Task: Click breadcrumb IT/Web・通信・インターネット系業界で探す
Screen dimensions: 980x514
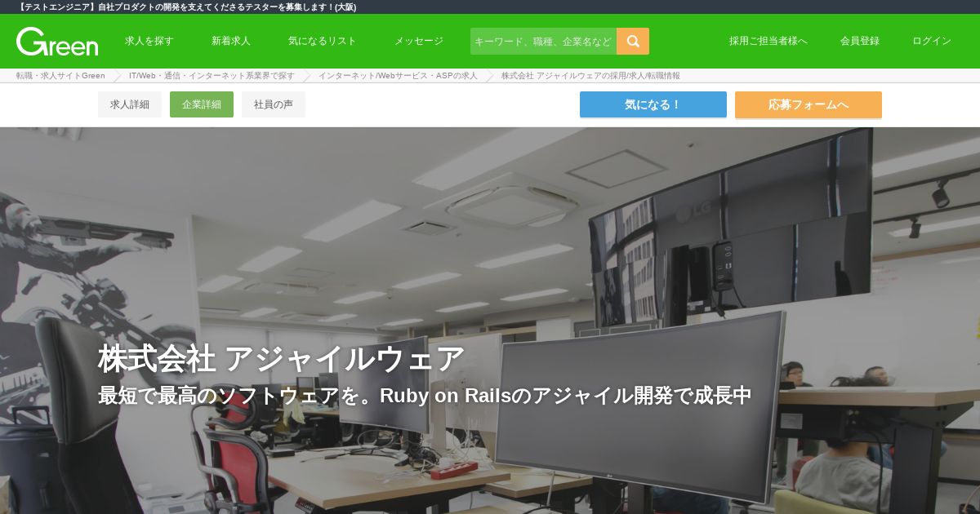Action: point(212,75)
